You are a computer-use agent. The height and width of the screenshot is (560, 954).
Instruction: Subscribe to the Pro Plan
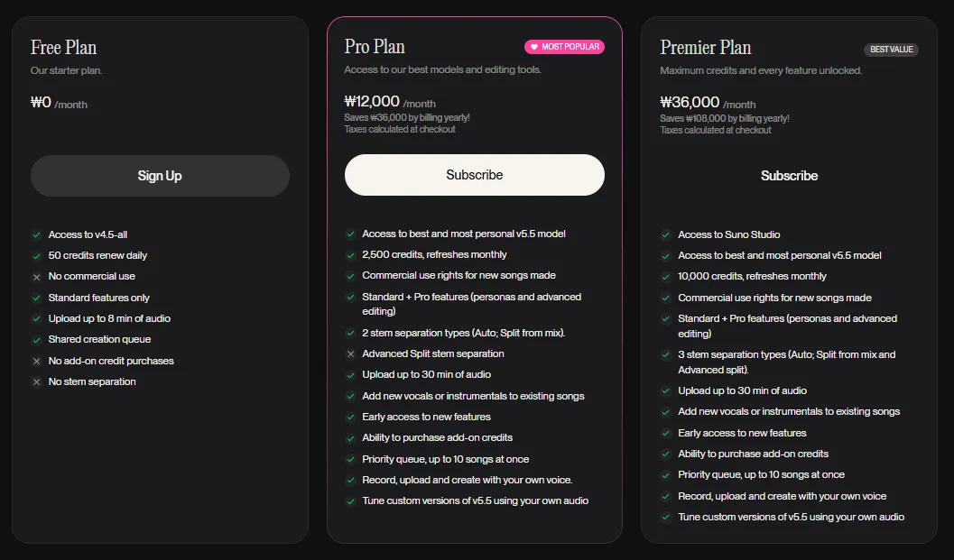475,175
